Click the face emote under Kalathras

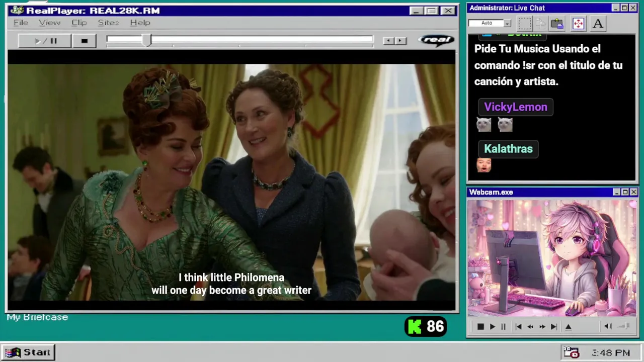[484, 165]
